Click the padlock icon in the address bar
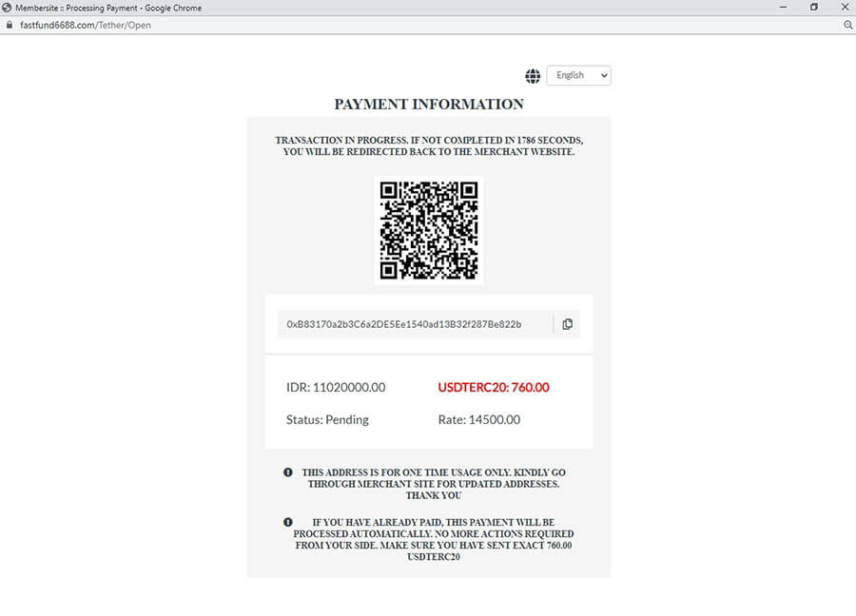856x616 pixels. pos(9,26)
